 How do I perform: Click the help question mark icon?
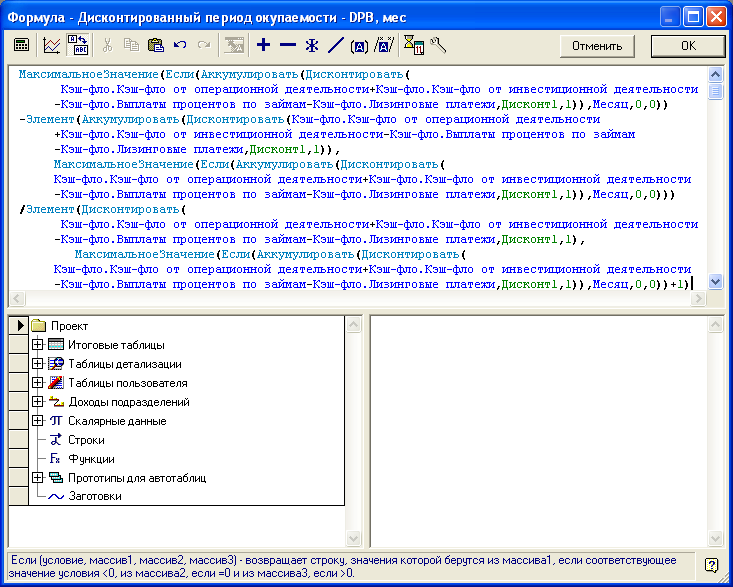[711, 566]
